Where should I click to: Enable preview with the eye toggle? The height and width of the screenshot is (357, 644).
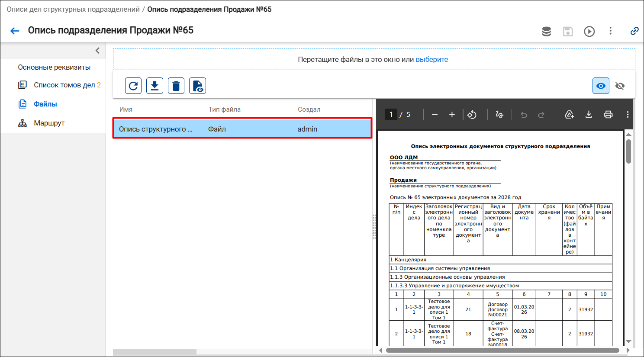601,86
